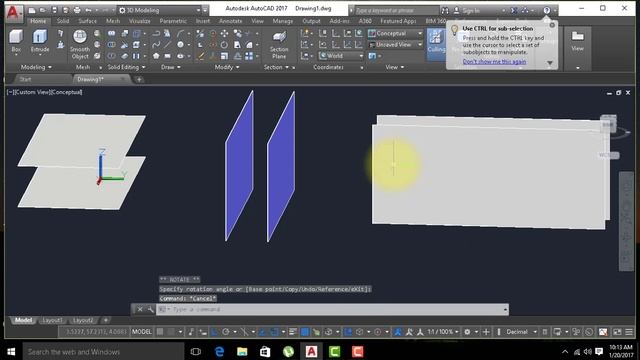Switch to the Mesh ribbon tab
Viewport: 640px width, 360px height.
click(x=113, y=21)
